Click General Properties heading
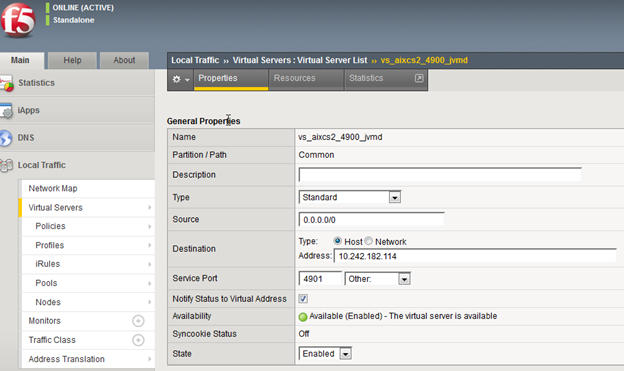This screenshot has height=371, width=624. (x=203, y=121)
